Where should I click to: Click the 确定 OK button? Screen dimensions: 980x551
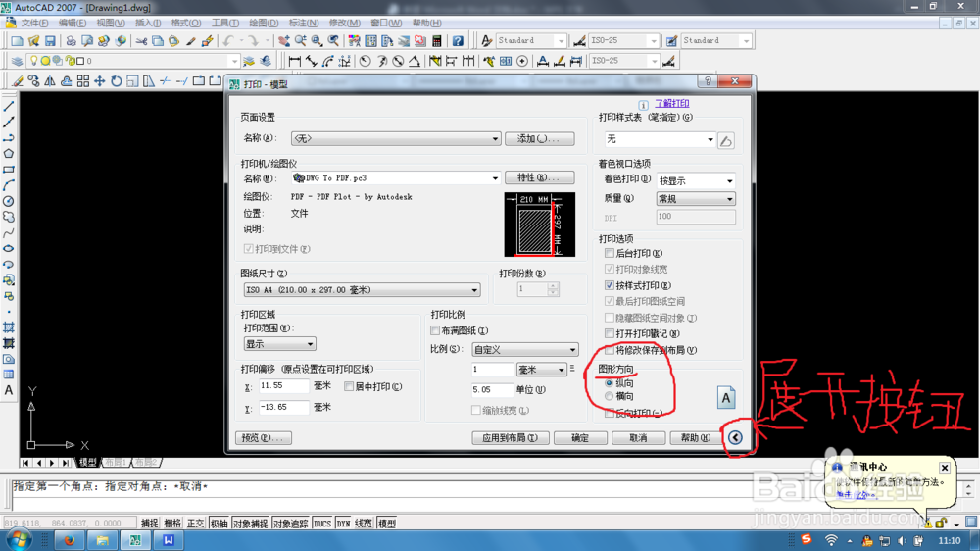(x=580, y=438)
